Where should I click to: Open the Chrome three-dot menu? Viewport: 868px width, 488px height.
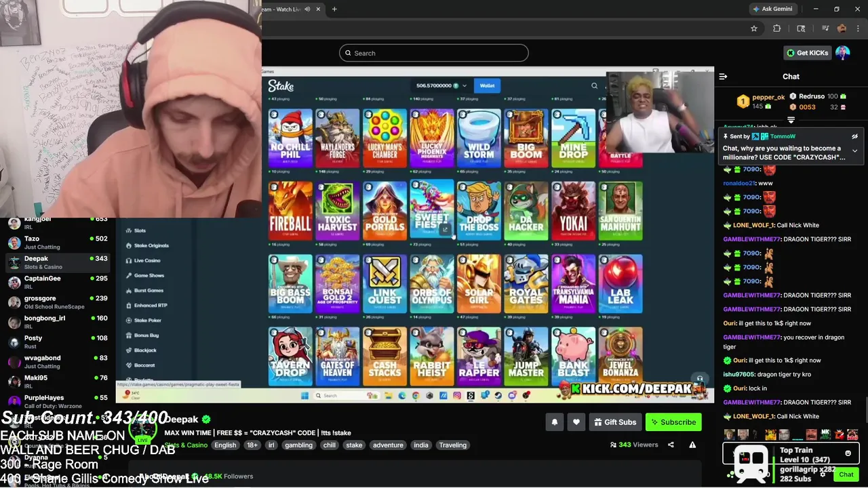pyautogui.click(x=858, y=28)
